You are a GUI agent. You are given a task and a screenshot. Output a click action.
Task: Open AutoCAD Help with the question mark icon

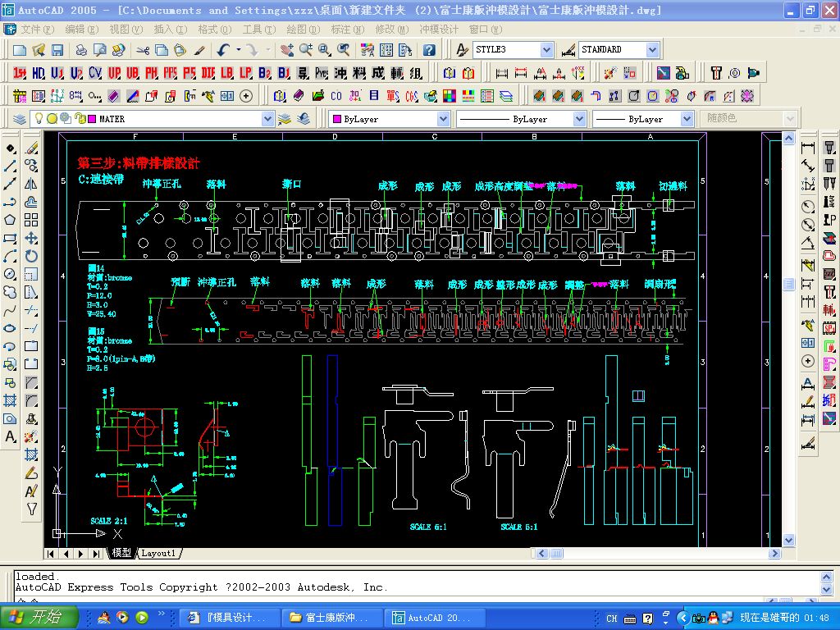click(428, 50)
